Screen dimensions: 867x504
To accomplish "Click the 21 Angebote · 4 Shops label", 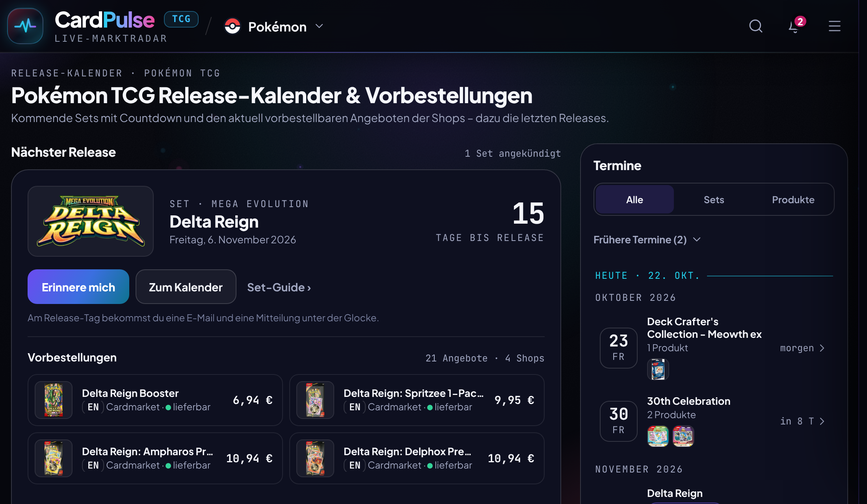I will pos(485,358).
